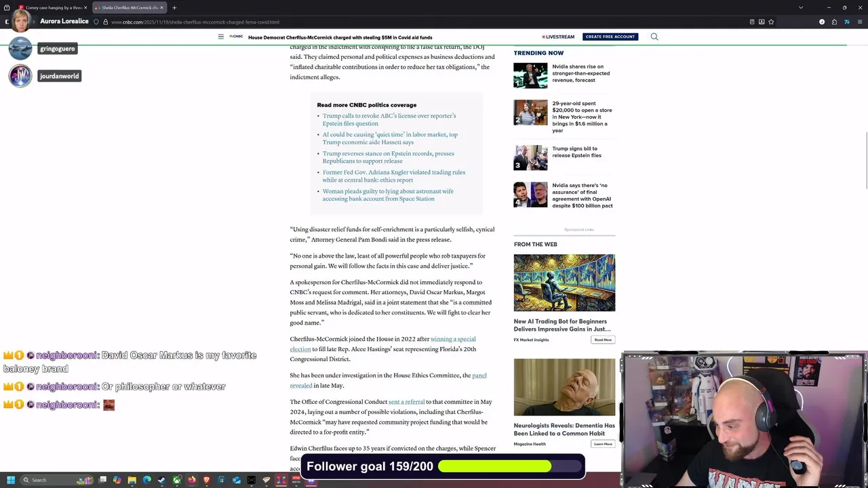Image resolution: width=868 pixels, height=488 pixels.
Task: Click the round white profile toolbar icon
Action: [x=822, y=22]
